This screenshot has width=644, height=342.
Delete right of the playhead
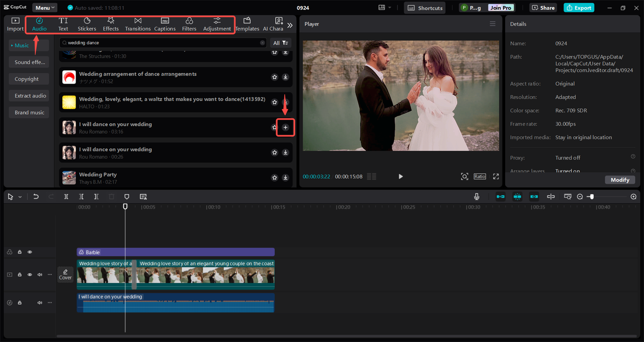(96, 197)
